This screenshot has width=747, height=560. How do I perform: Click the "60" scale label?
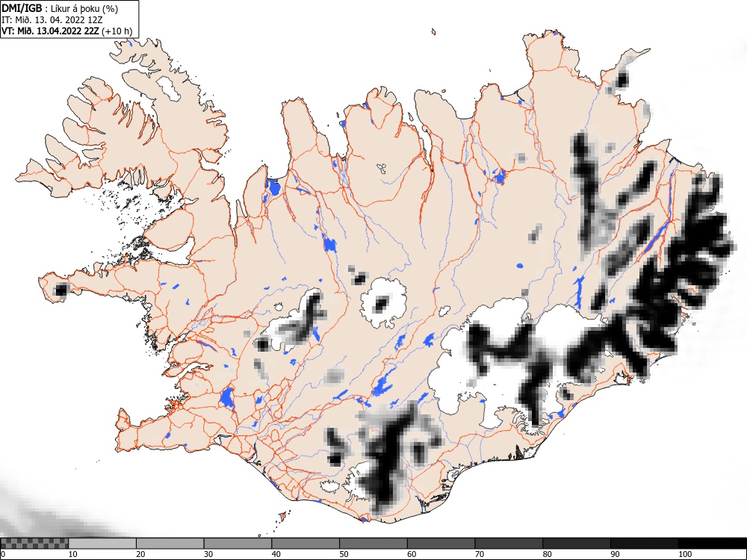coord(411,554)
